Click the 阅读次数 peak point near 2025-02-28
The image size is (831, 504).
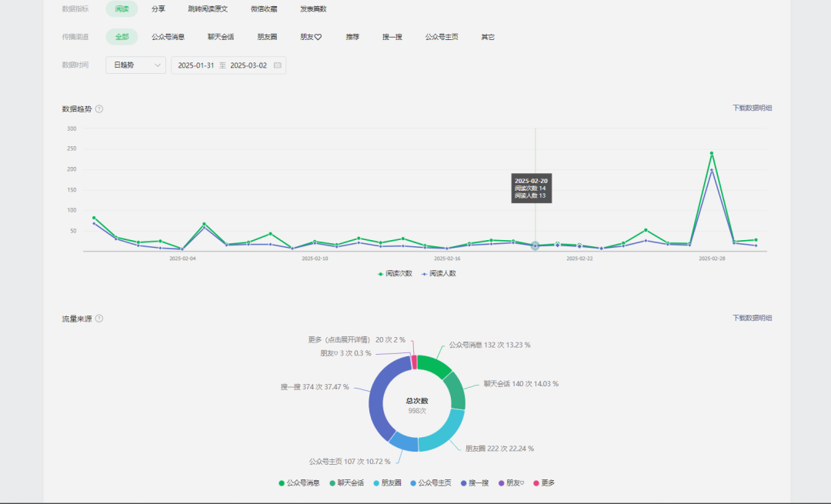click(x=712, y=154)
